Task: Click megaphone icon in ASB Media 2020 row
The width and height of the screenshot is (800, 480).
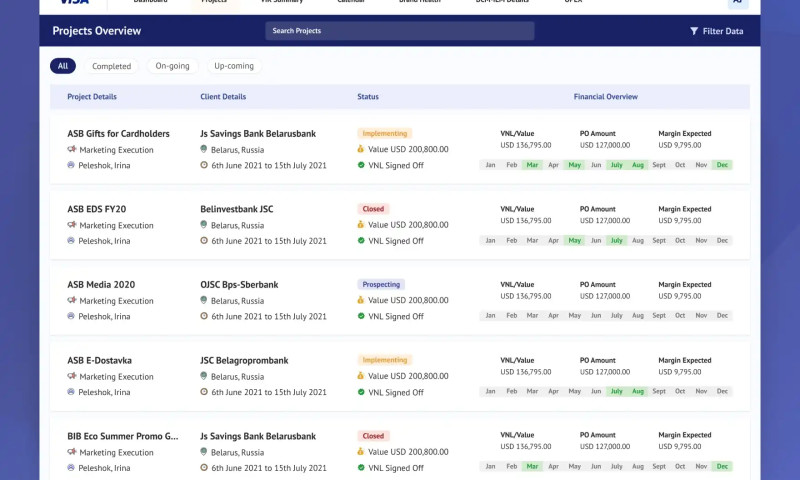Action: [x=71, y=301]
